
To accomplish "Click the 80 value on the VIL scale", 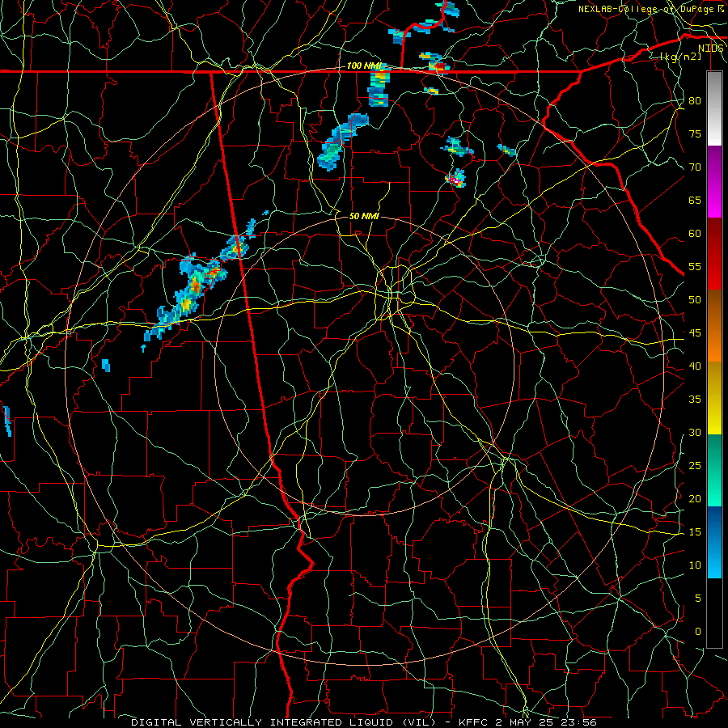I will [x=695, y=101].
